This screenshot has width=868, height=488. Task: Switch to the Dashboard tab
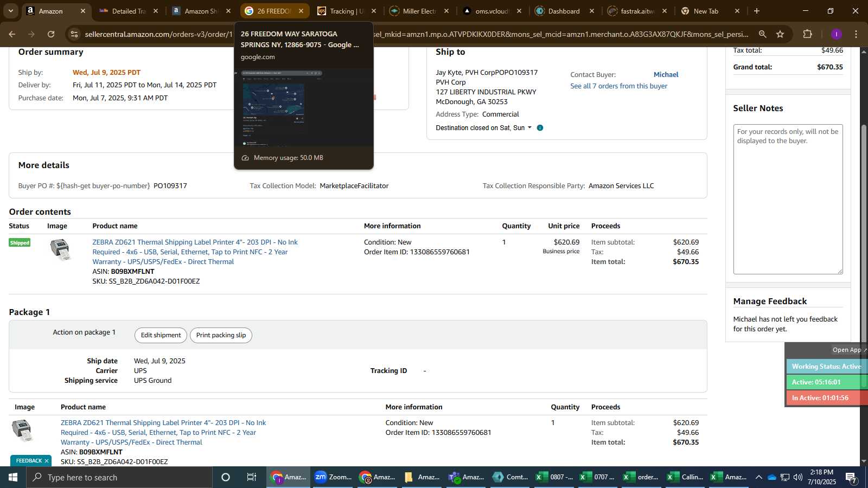pos(564,11)
